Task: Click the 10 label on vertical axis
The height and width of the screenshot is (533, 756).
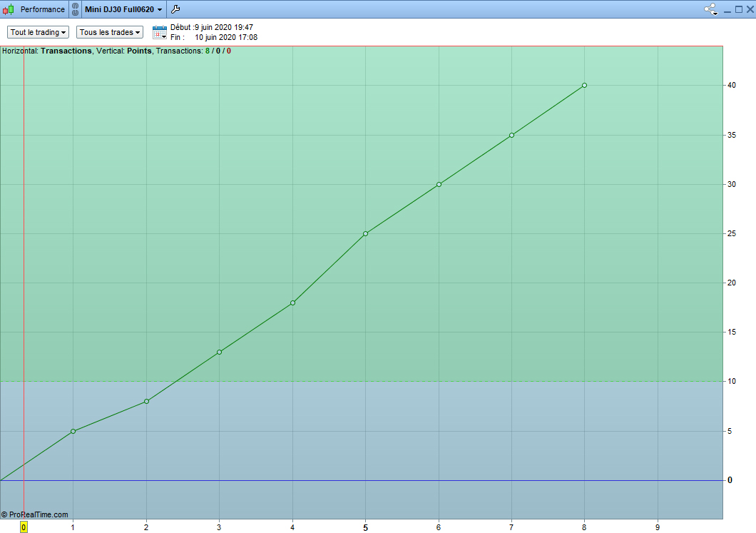Action: coord(732,381)
